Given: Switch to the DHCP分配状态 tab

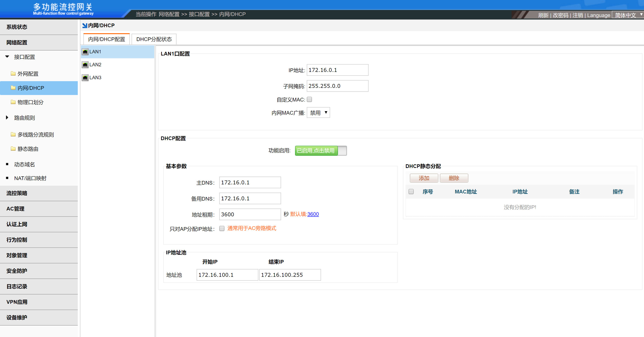Looking at the screenshot, I should 154,39.
